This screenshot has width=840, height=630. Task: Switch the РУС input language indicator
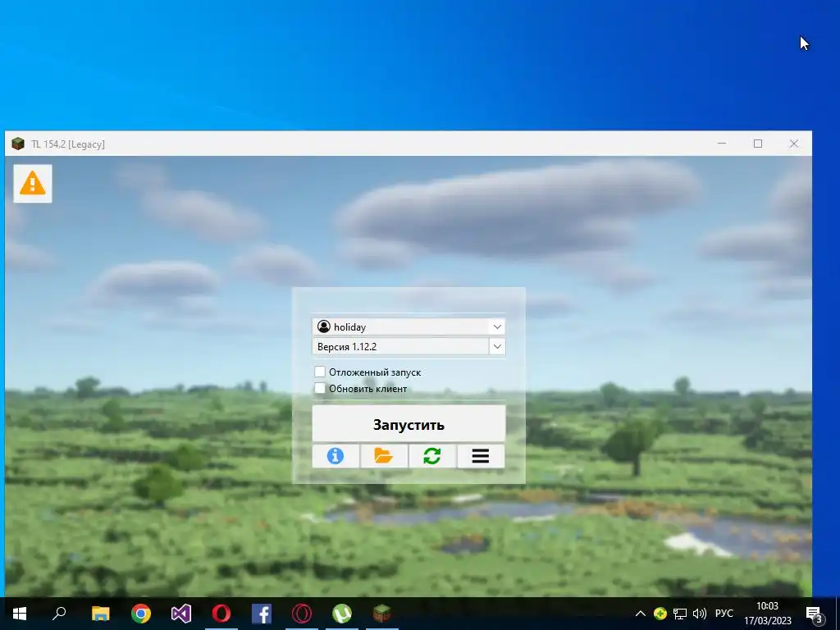coord(724,614)
